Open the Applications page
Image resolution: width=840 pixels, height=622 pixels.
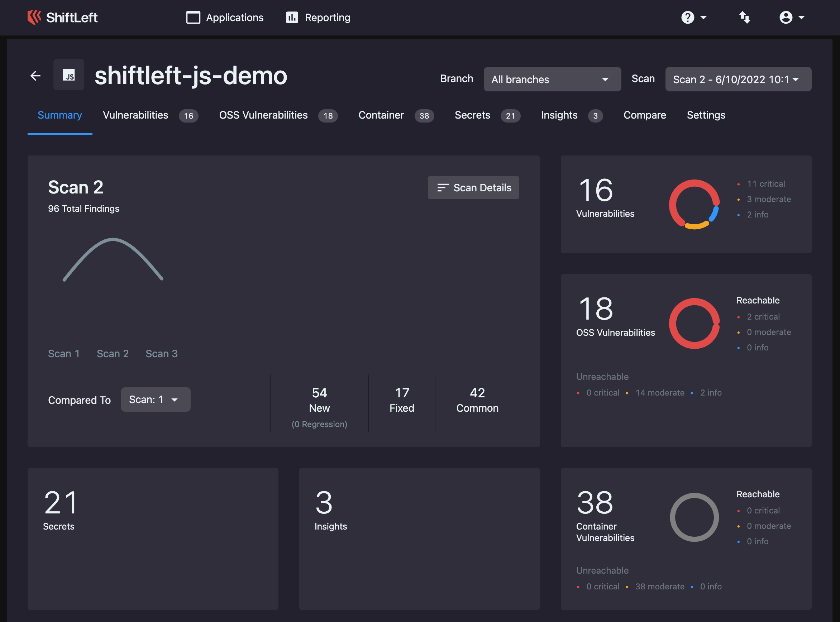click(x=225, y=17)
